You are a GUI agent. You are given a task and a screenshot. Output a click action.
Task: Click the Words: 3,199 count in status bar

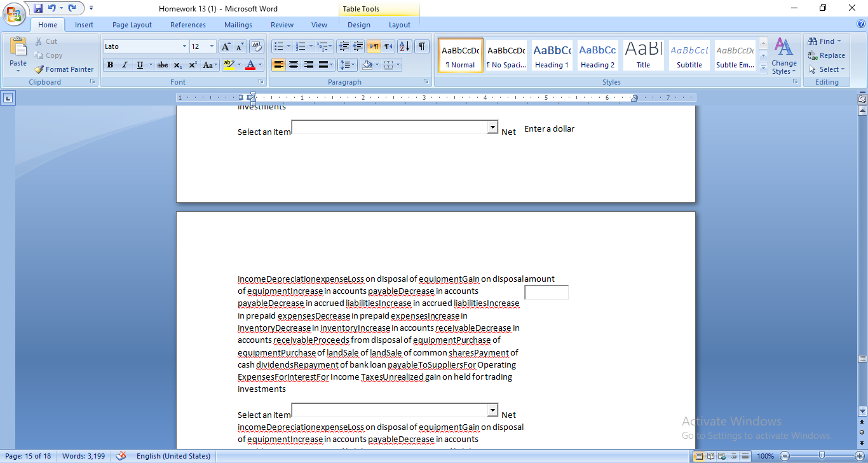[x=83, y=455]
